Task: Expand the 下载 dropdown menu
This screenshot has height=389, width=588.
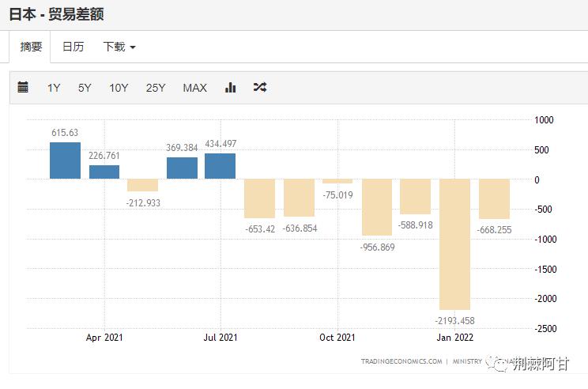Action: click(119, 47)
